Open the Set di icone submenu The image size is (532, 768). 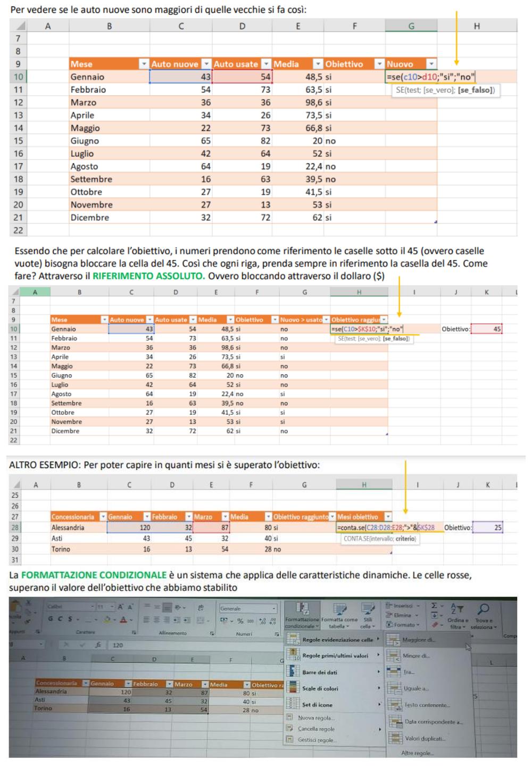click(x=334, y=705)
